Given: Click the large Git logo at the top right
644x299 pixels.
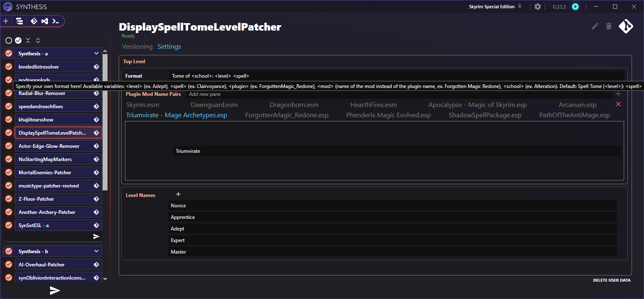Looking at the screenshot, I should click(x=626, y=26).
